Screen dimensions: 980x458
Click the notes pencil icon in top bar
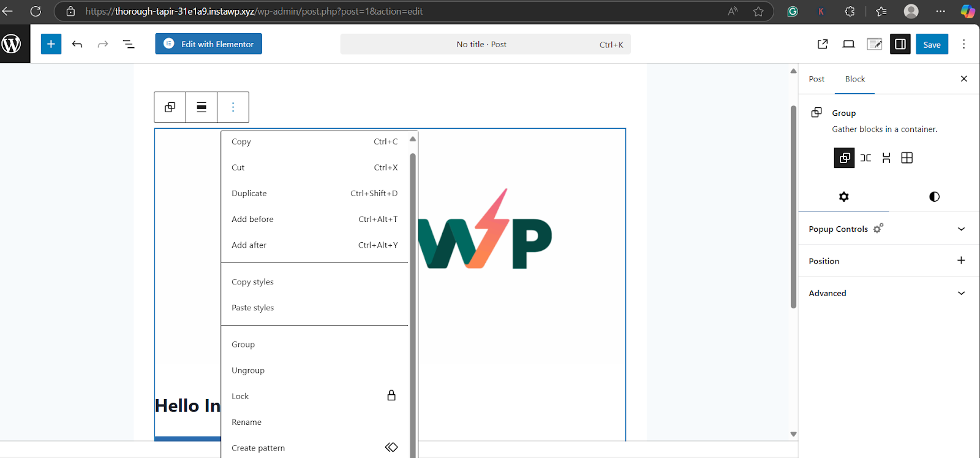pyautogui.click(x=874, y=44)
